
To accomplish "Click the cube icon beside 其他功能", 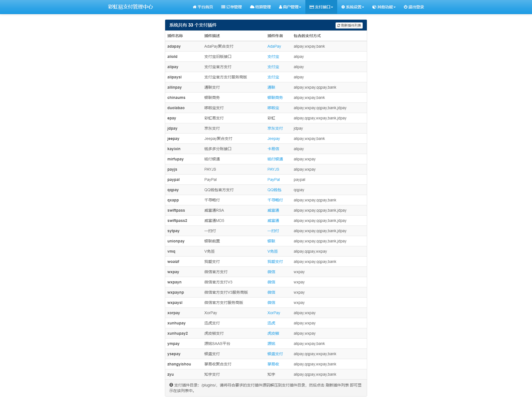I will click(374, 7).
